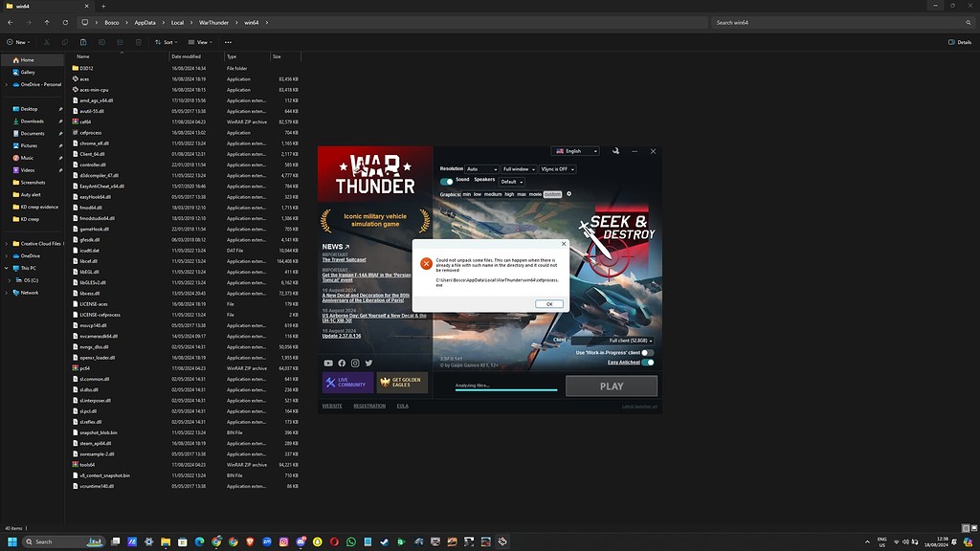Enable the 'Work-in-Progress' client toggle

coord(648,353)
